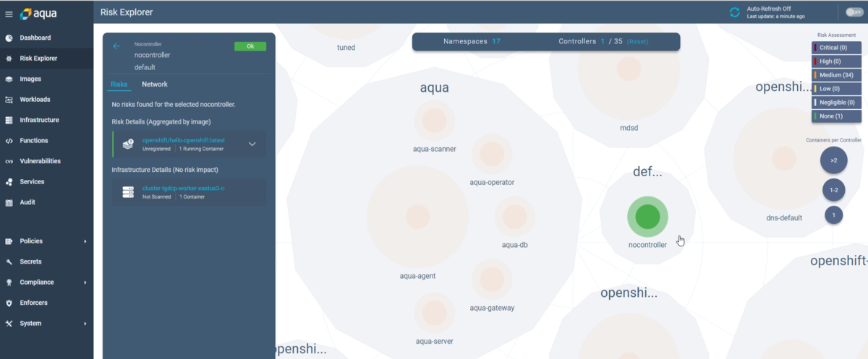The height and width of the screenshot is (359, 868).
Task: Toggle the Low (0) risk filter
Action: point(836,89)
